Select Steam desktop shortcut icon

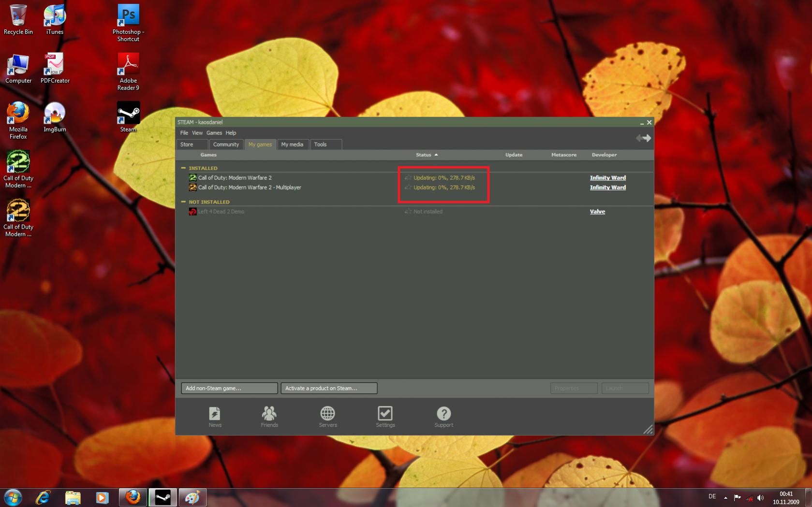pyautogui.click(x=128, y=117)
